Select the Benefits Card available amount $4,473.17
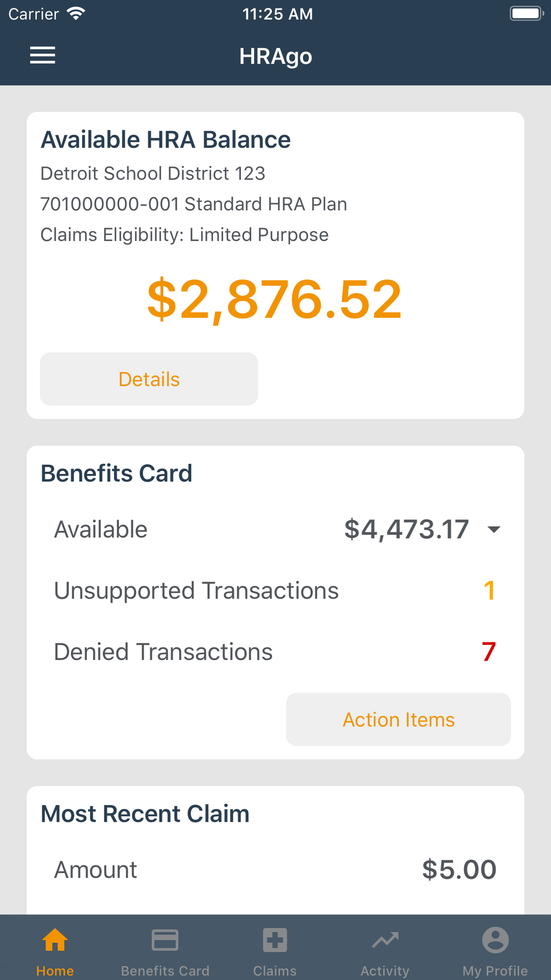Image resolution: width=551 pixels, height=980 pixels. tap(406, 529)
